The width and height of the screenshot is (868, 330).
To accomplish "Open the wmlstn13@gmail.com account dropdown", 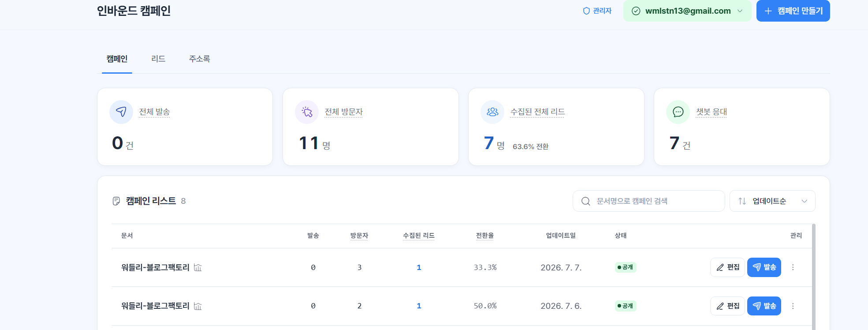I will pos(687,11).
